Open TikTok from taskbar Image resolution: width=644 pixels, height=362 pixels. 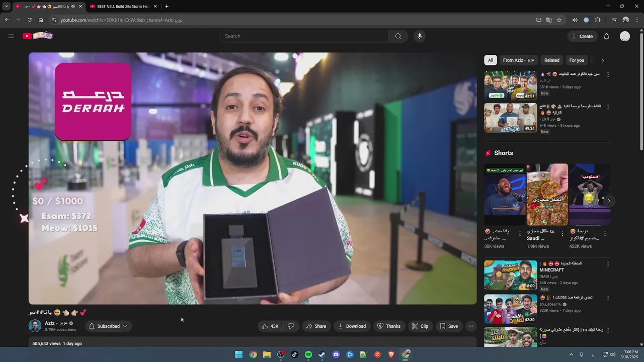pyautogui.click(x=294, y=354)
